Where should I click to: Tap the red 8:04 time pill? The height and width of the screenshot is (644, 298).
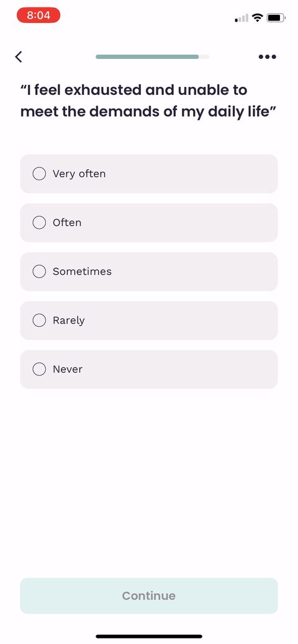coord(38,15)
